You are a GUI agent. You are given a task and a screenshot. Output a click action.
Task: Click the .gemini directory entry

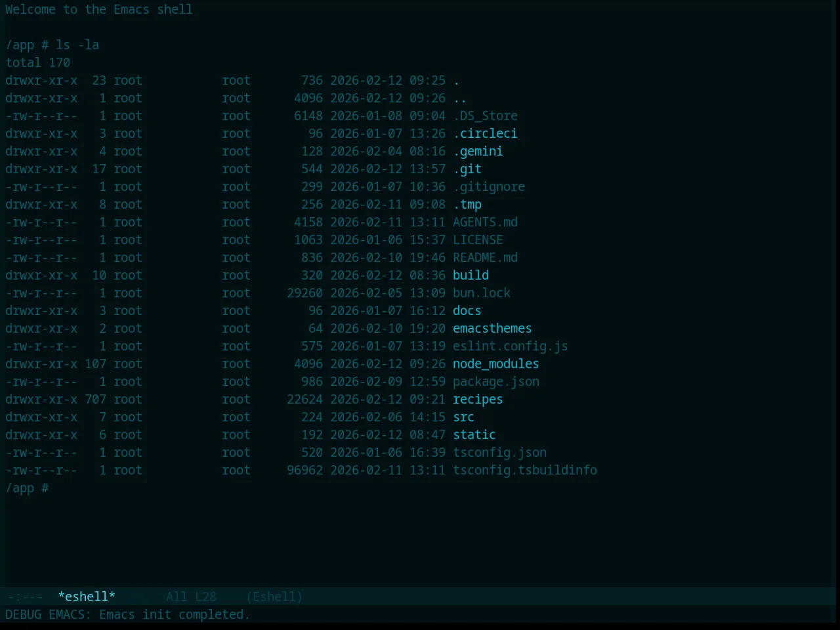point(478,151)
